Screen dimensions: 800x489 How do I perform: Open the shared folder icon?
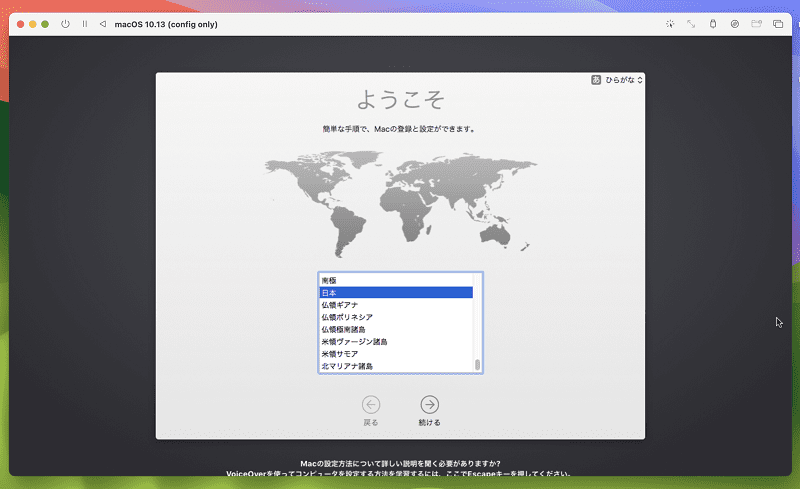click(756, 24)
